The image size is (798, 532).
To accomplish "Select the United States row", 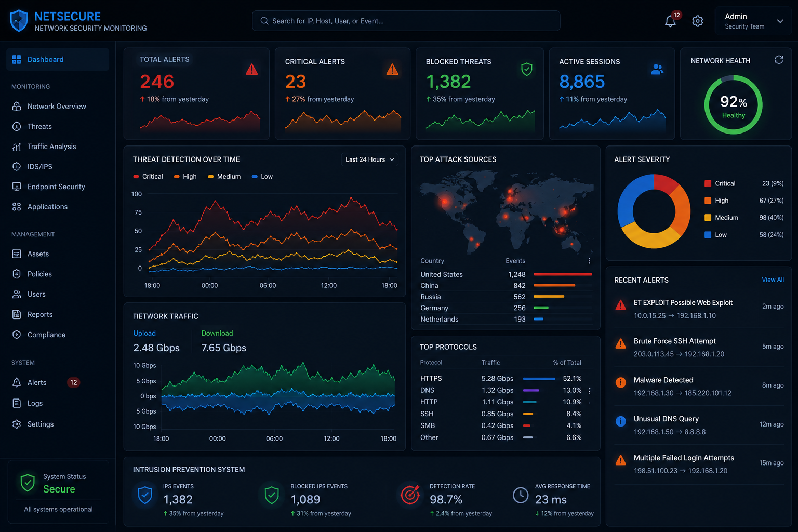I will pos(506,274).
